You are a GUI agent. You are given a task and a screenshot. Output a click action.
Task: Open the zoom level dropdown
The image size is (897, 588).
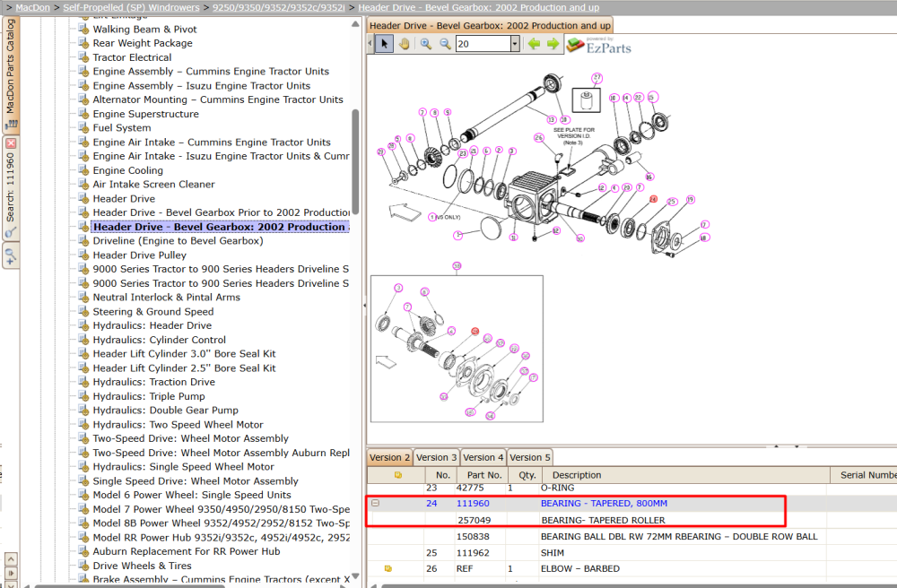click(515, 43)
